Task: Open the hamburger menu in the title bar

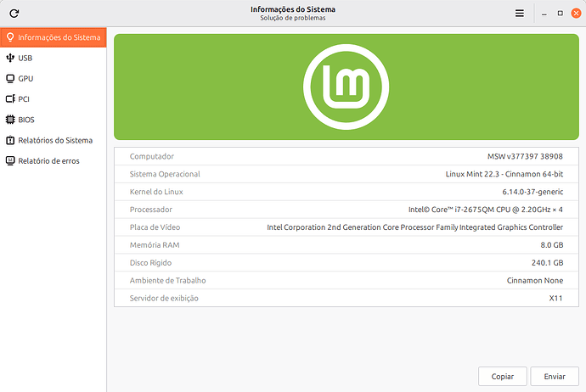Action: coord(520,14)
